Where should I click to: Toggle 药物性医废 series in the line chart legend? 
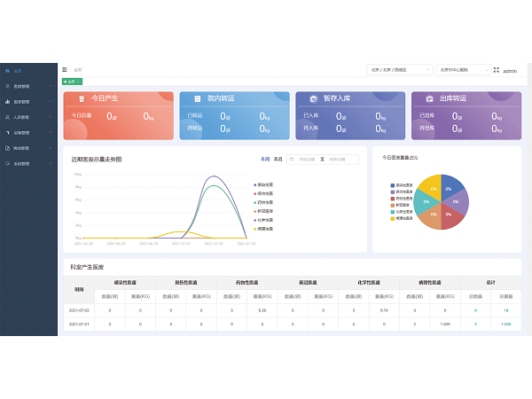[x=263, y=202]
